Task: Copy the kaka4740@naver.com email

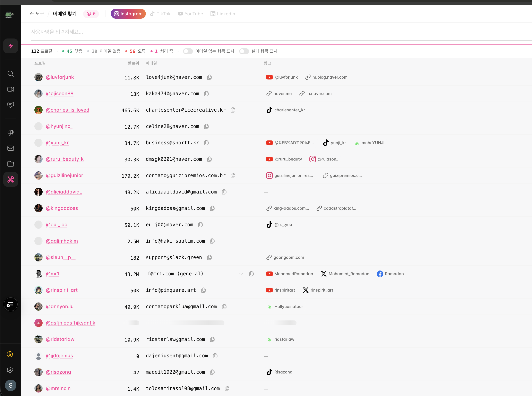Action: 206,94
